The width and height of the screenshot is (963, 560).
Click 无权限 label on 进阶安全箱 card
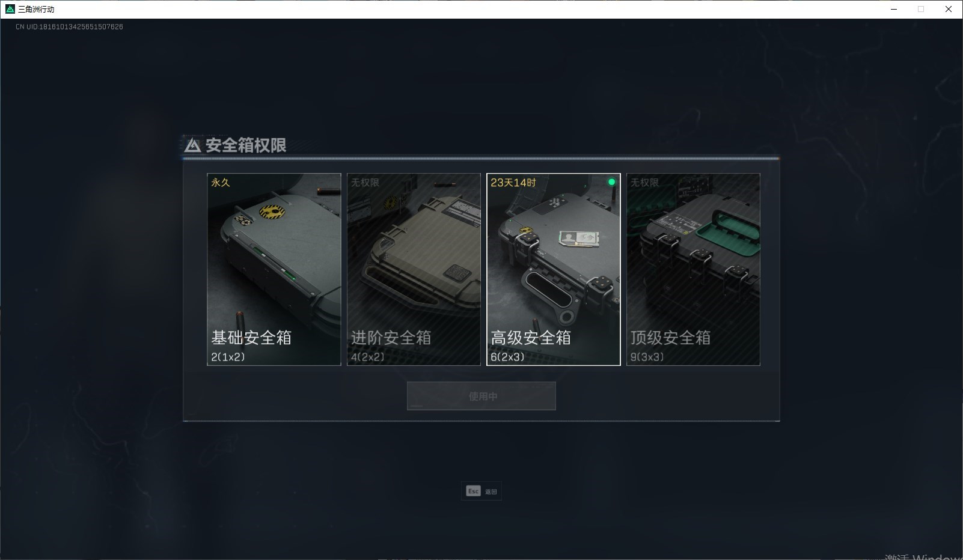click(365, 182)
